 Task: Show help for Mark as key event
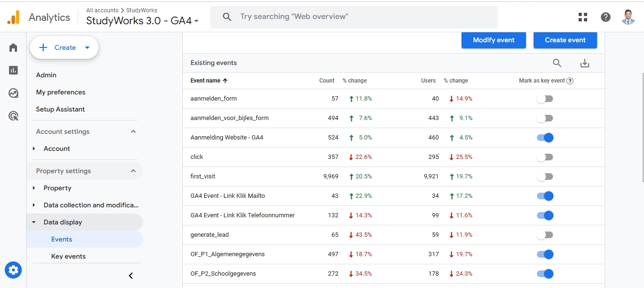570,81
